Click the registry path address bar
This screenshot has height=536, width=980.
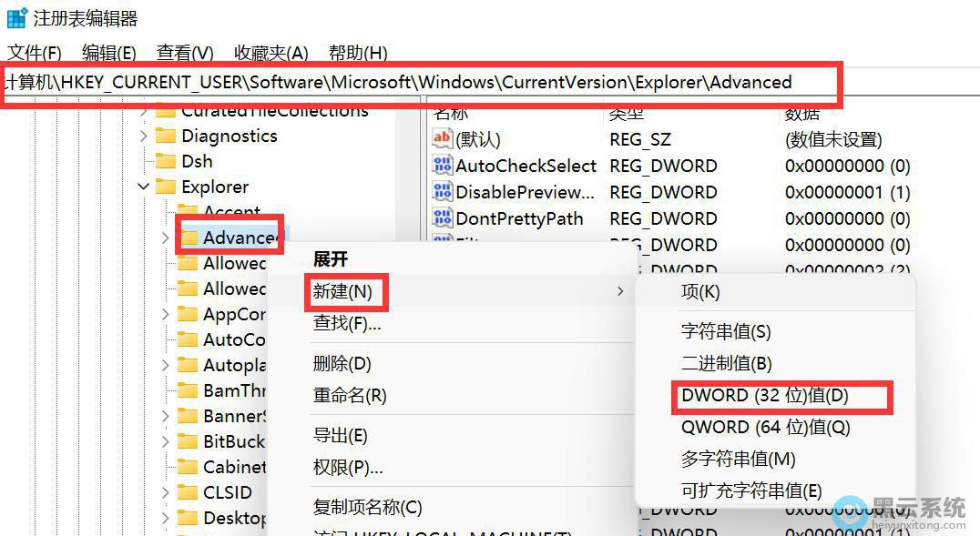(x=419, y=83)
